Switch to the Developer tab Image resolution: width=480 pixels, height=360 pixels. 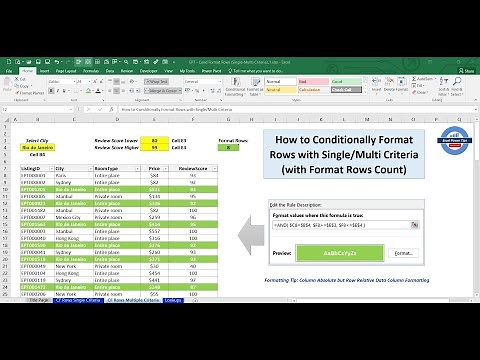click(148, 71)
